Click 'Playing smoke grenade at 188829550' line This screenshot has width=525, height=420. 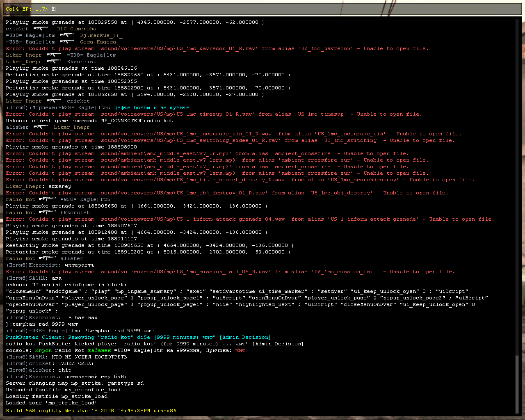[x=135, y=22]
